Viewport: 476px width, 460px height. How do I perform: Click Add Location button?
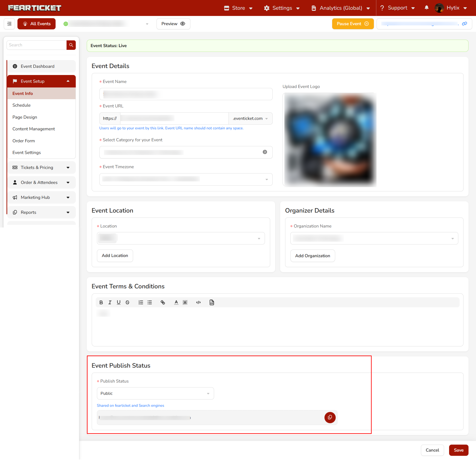[115, 255]
